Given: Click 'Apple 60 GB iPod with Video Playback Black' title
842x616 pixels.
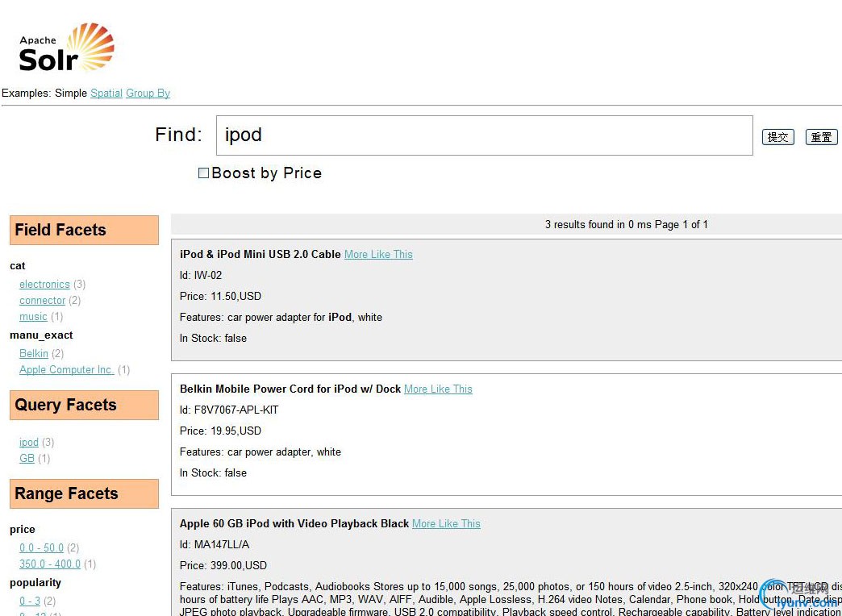Looking at the screenshot, I should [x=294, y=523].
